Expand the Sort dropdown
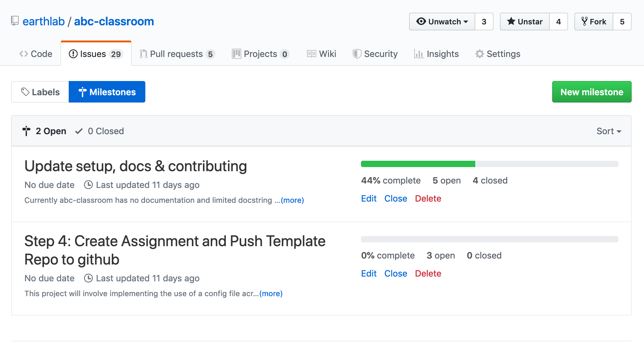This screenshot has height=343, width=644. (x=609, y=131)
